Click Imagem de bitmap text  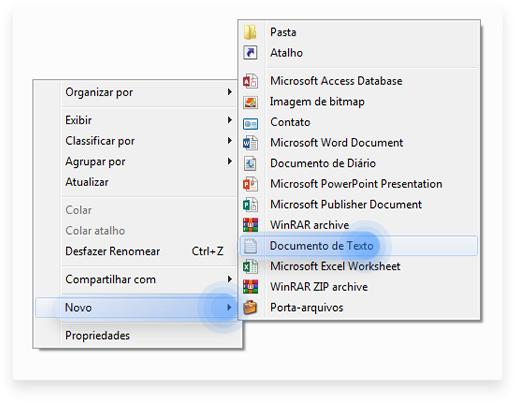[x=317, y=102]
